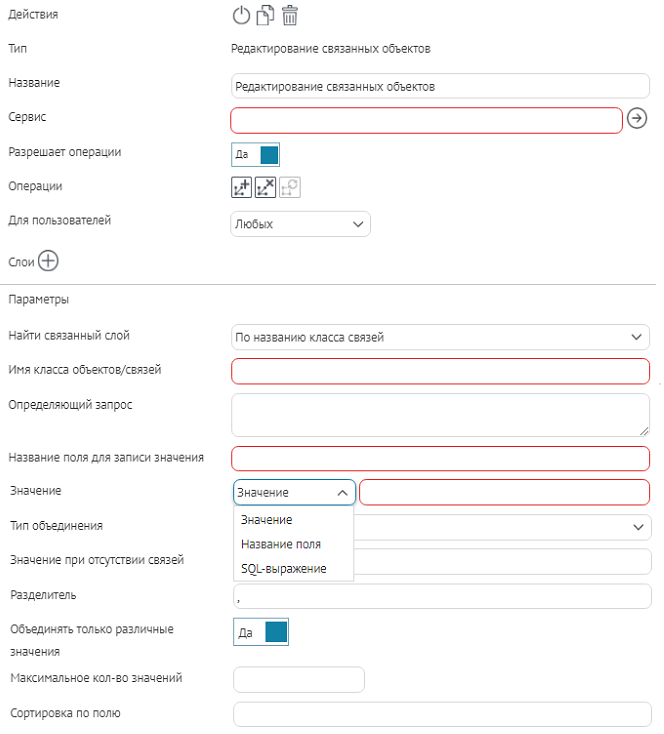Click the power (disable) action icon
Image resolution: width=664 pixels, height=734 pixels.
pyautogui.click(x=241, y=15)
